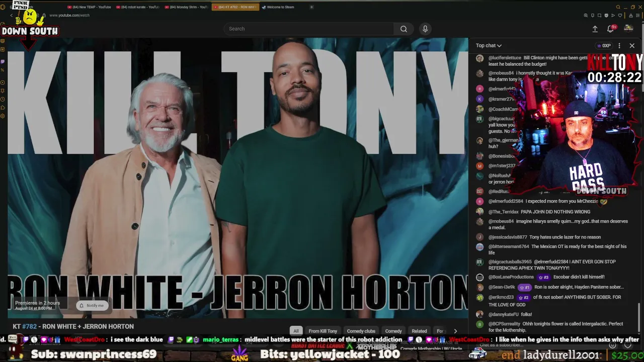This screenshot has height=362, width=644.
Task: Click the chip bar next arrow
Action: [x=455, y=331]
